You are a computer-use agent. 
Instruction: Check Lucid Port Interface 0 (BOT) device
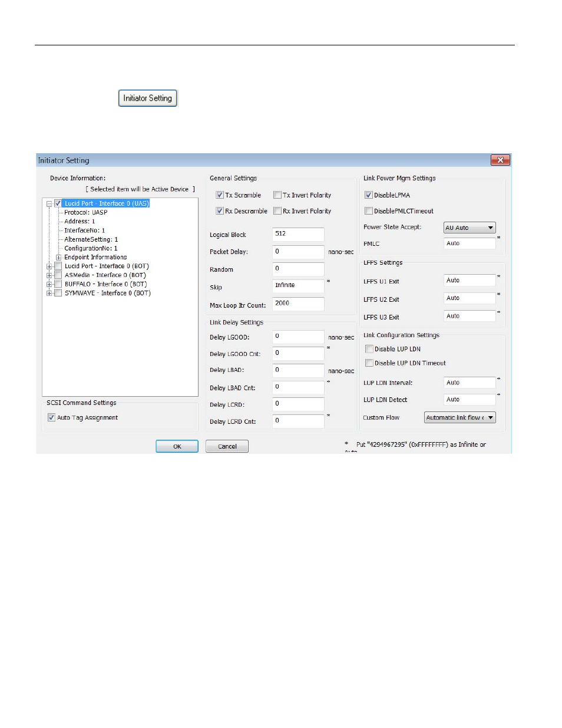pyautogui.click(x=58, y=266)
